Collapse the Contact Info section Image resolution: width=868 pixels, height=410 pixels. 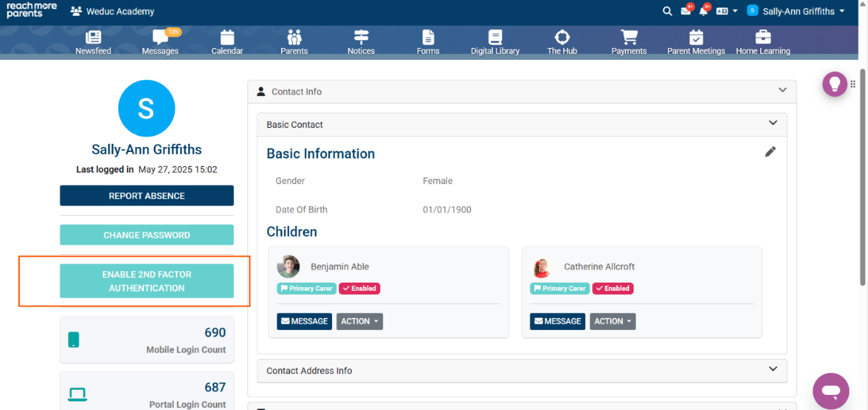pos(782,91)
